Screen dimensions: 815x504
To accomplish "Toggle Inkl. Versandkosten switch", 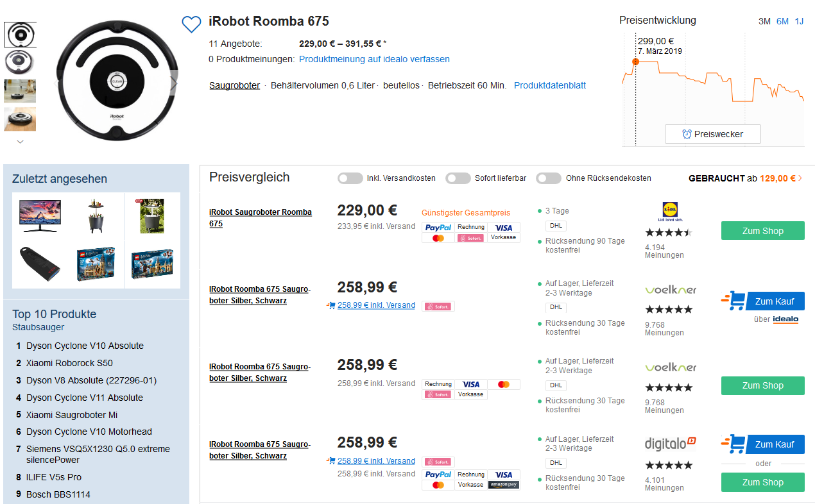I will [x=350, y=178].
